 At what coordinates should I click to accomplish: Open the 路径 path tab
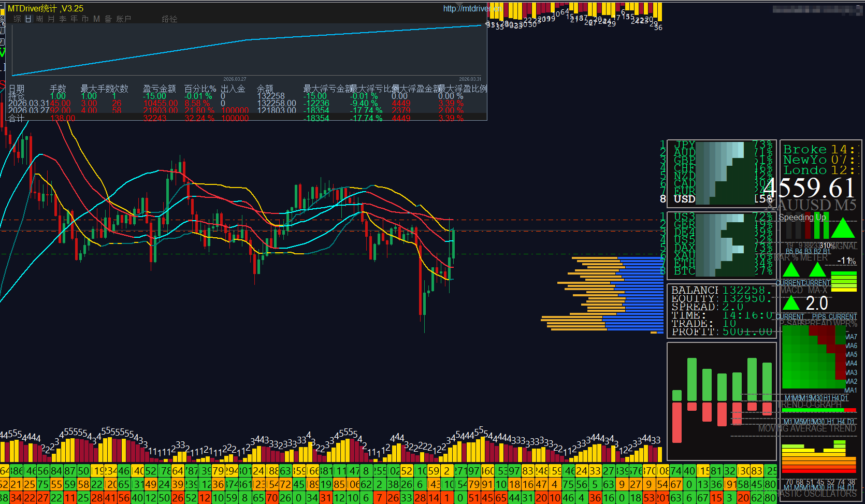pos(169,19)
